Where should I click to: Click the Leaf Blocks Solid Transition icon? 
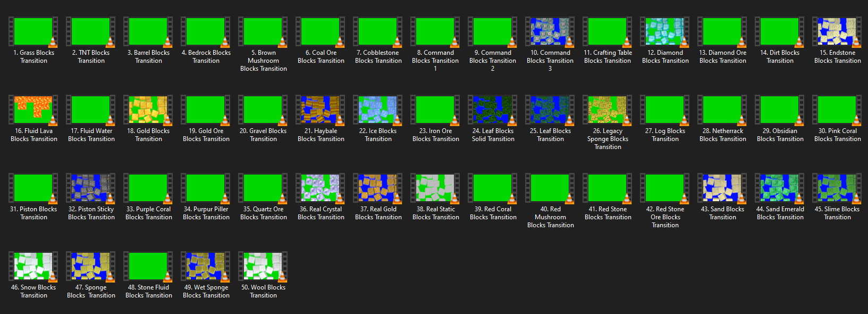coord(492,110)
